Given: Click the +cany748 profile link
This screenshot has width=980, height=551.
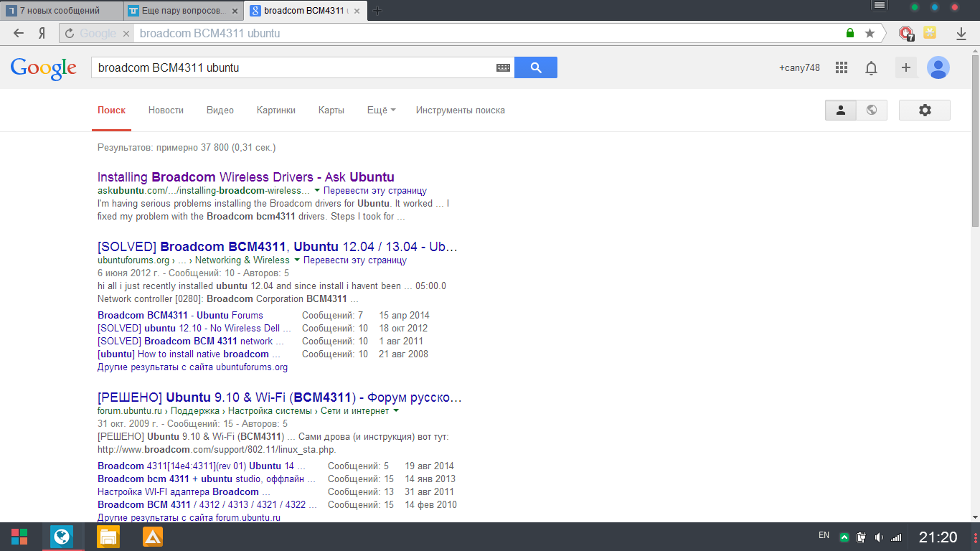Looking at the screenshot, I should pos(799,68).
